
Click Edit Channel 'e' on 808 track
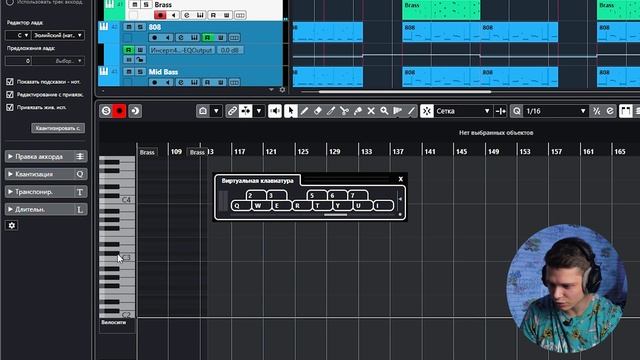[x=181, y=38]
